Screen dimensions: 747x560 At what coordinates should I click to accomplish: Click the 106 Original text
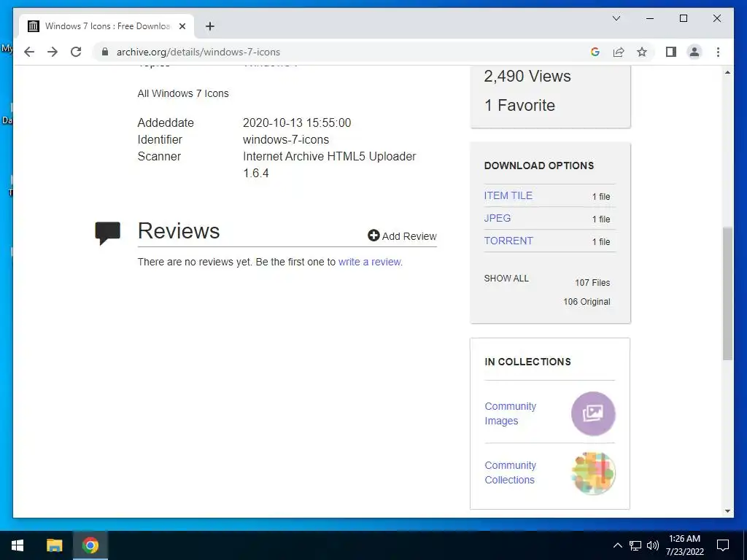tap(587, 301)
